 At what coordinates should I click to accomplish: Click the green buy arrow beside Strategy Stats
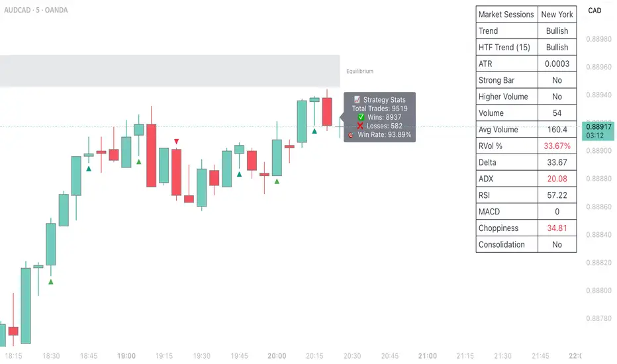(314, 130)
